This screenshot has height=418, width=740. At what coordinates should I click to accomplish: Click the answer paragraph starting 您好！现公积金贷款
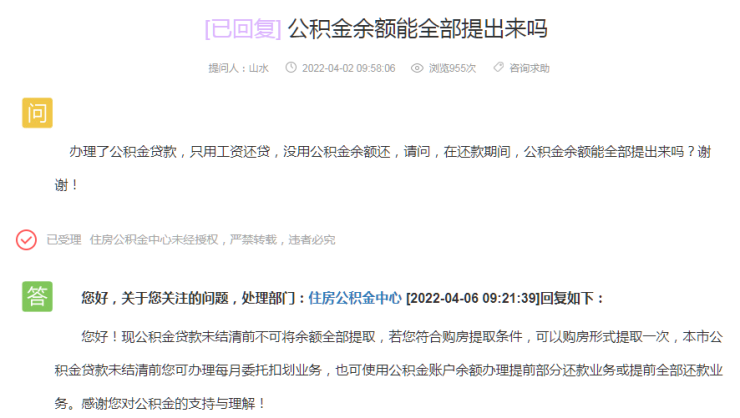pos(389,370)
